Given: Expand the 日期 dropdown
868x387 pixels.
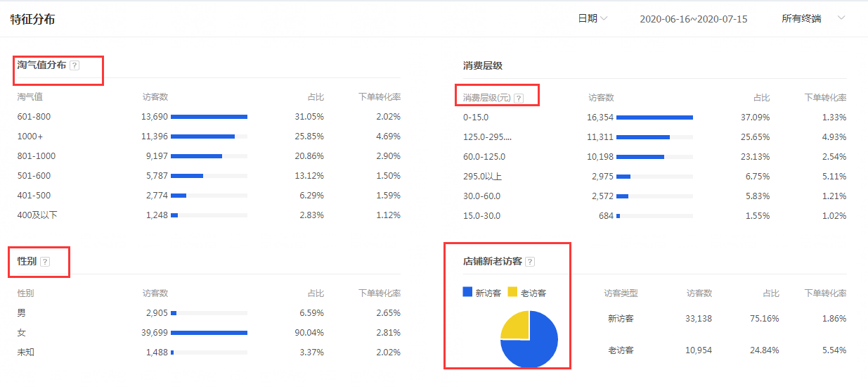Looking at the screenshot, I should [592, 18].
